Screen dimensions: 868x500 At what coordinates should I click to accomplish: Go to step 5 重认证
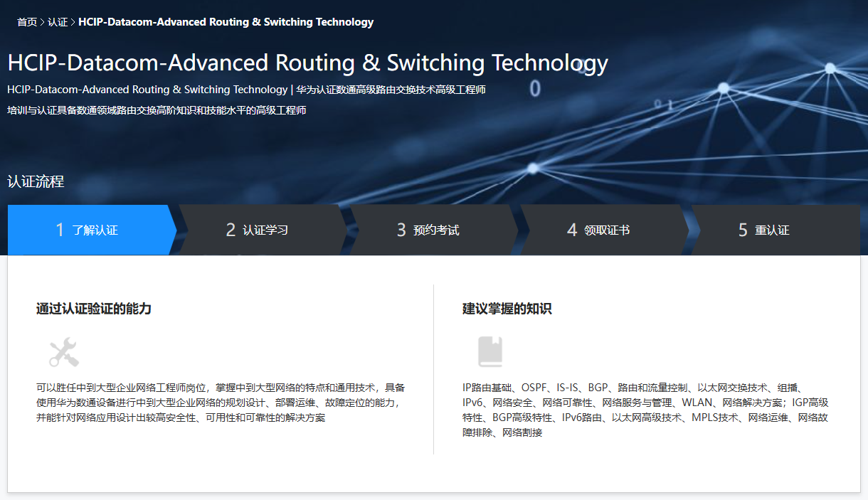coord(776,230)
